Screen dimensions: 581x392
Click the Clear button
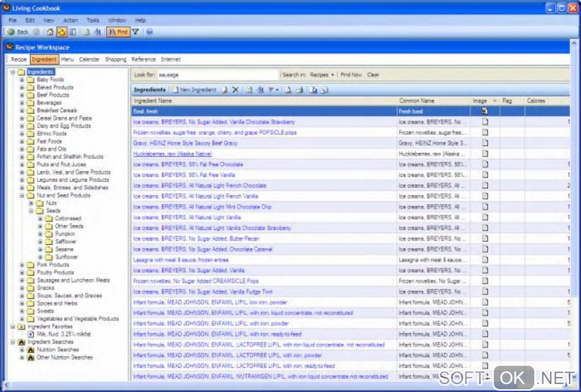(x=373, y=75)
